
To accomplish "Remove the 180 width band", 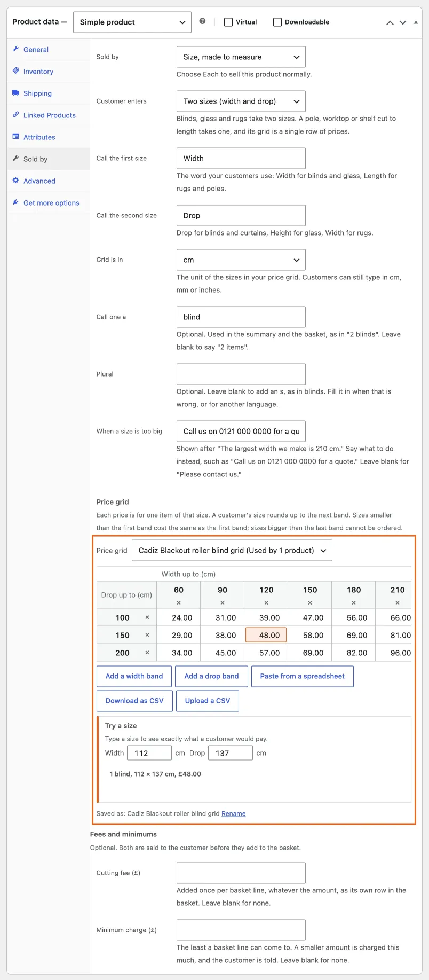I will pos(354,603).
